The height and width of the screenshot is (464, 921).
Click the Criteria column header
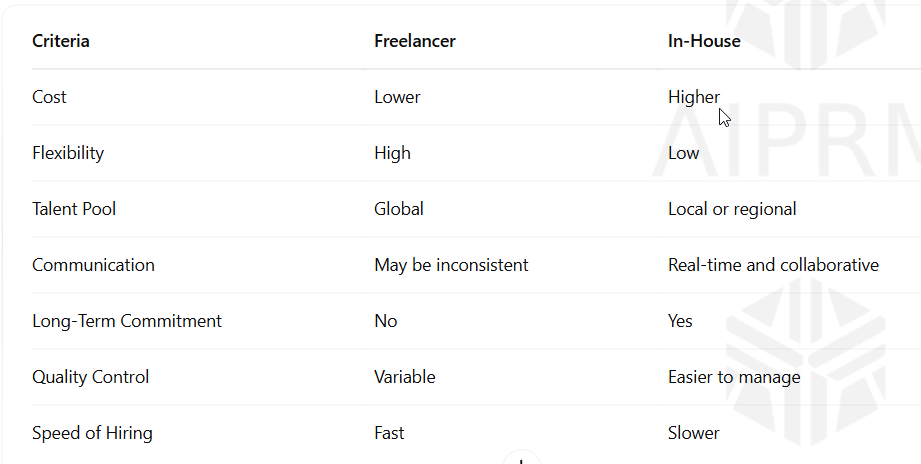tap(60, 41)
